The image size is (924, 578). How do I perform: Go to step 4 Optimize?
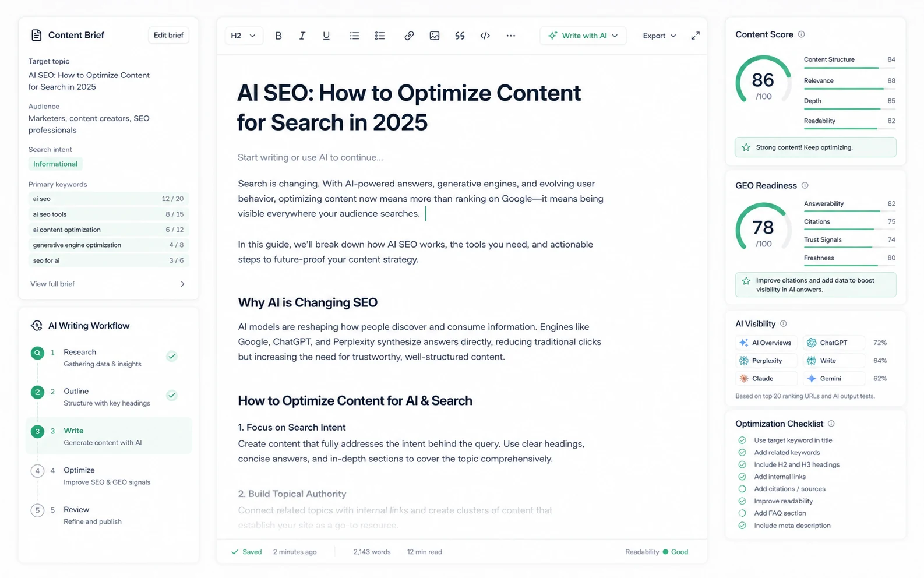point(108,475)
